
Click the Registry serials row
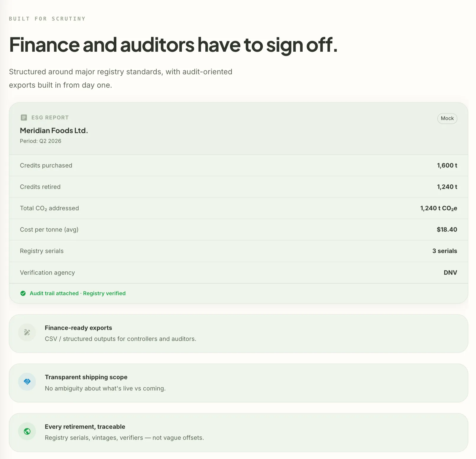click(239, 251)
